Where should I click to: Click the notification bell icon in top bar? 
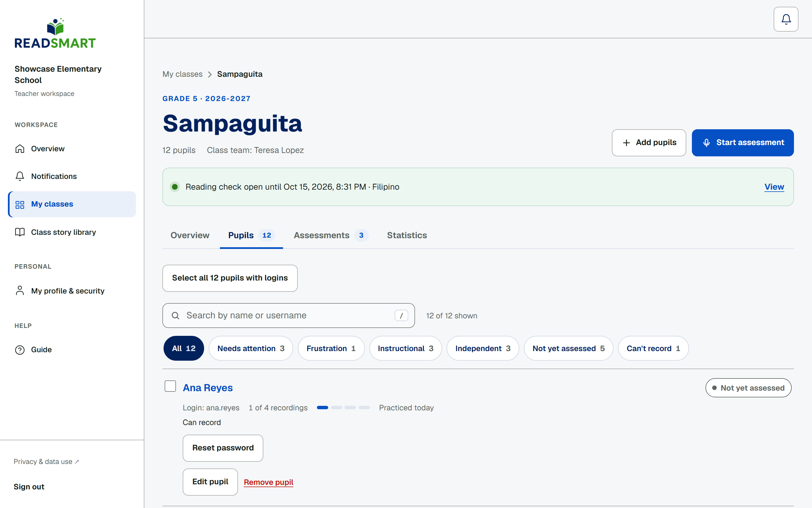[786, 19]
